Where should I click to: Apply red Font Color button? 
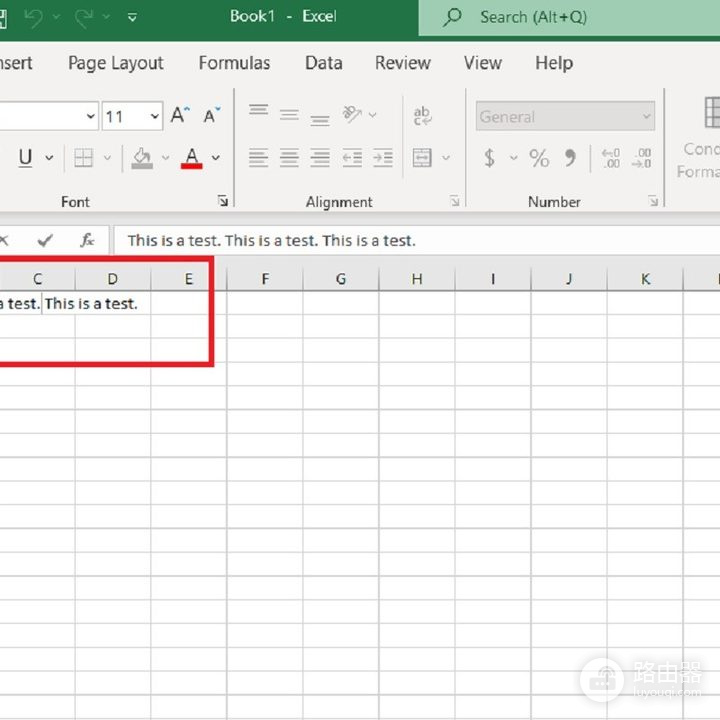(191, 158)
